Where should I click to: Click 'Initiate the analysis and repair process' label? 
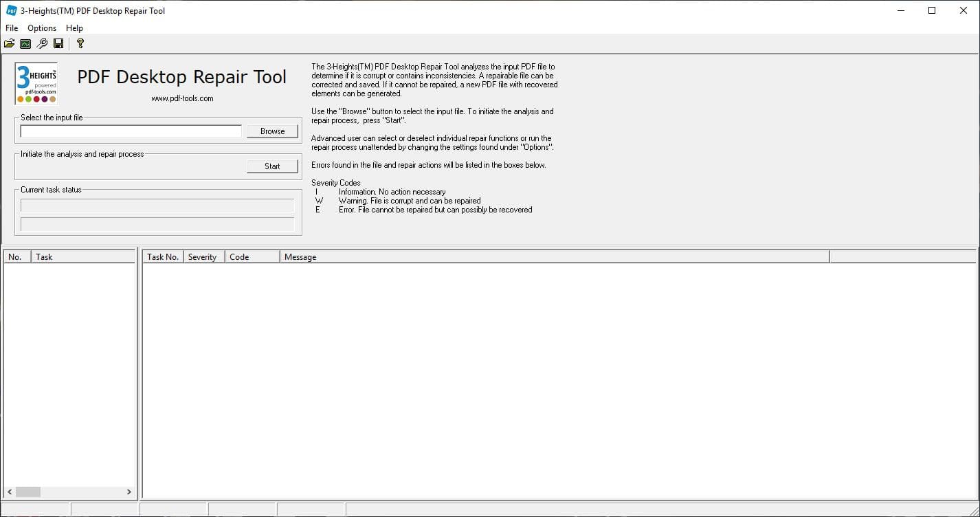click(x=82, y=154)
